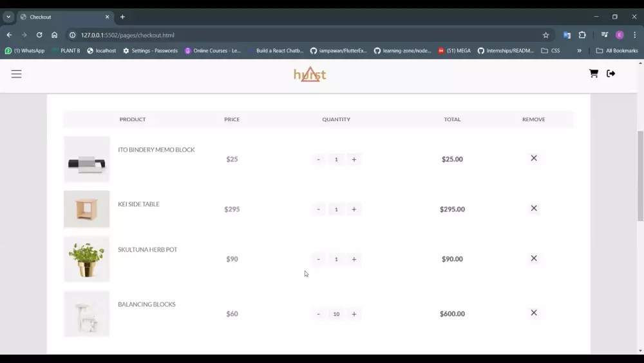Decrease quantity of Balancing Blocks
Screen dimensions: 644x363
(x=318, y=314)
